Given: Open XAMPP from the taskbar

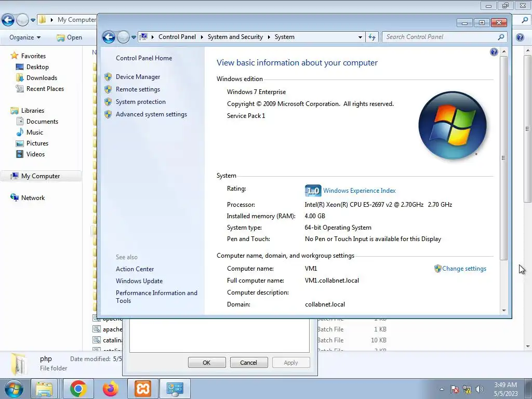Looking at the screenshot, I should 142,389.
